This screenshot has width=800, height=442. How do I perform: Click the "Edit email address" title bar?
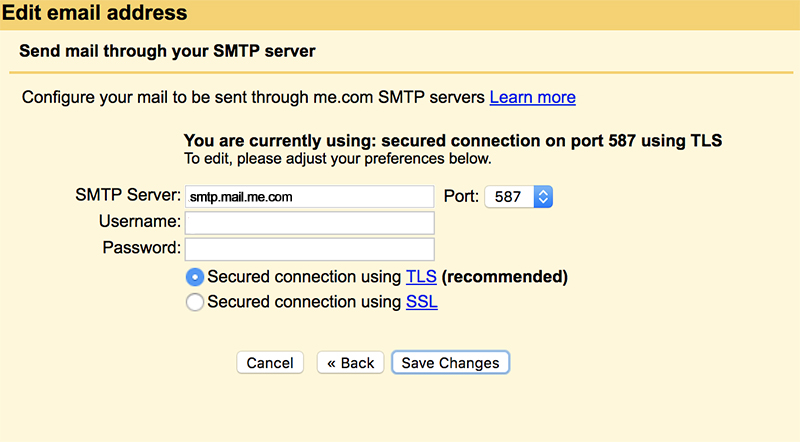[400, 14]
